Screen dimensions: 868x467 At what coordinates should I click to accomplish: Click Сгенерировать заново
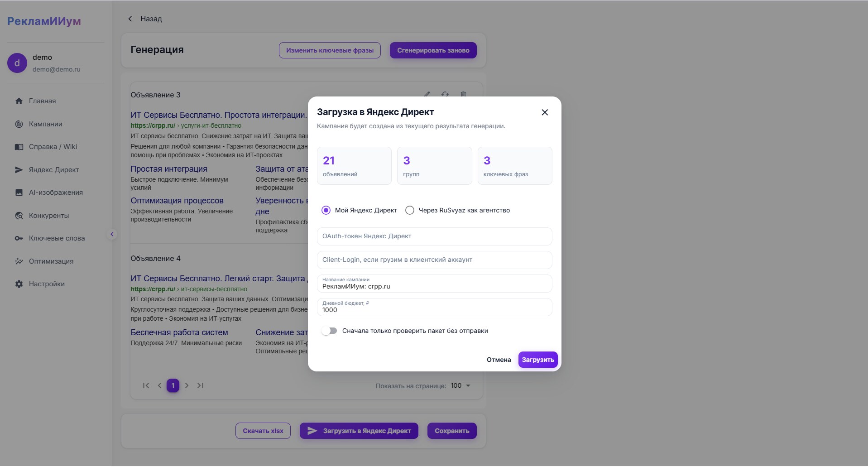click(433, 50)
